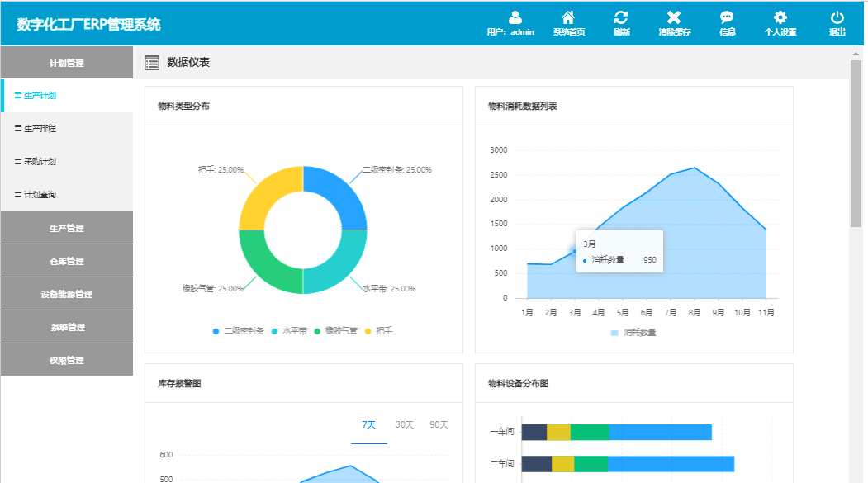Click the 一车间 stacked bar's blue segment

[x=661, y=432]
